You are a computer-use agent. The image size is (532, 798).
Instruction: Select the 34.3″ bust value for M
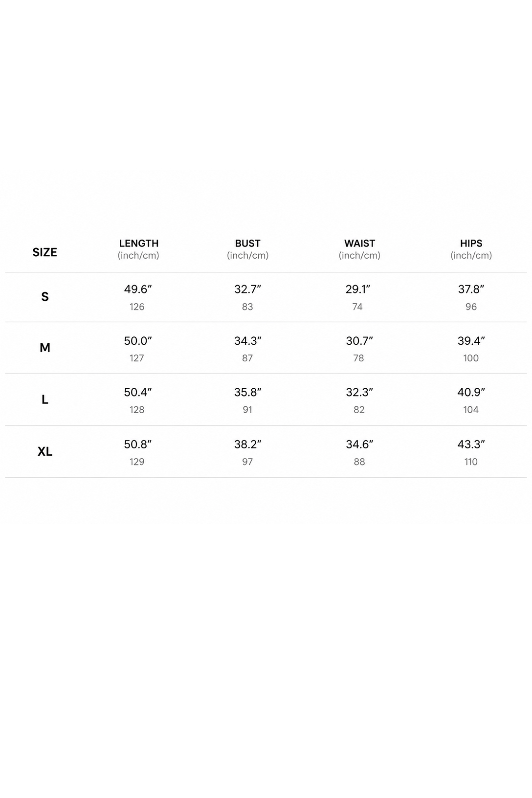[248, 341]
